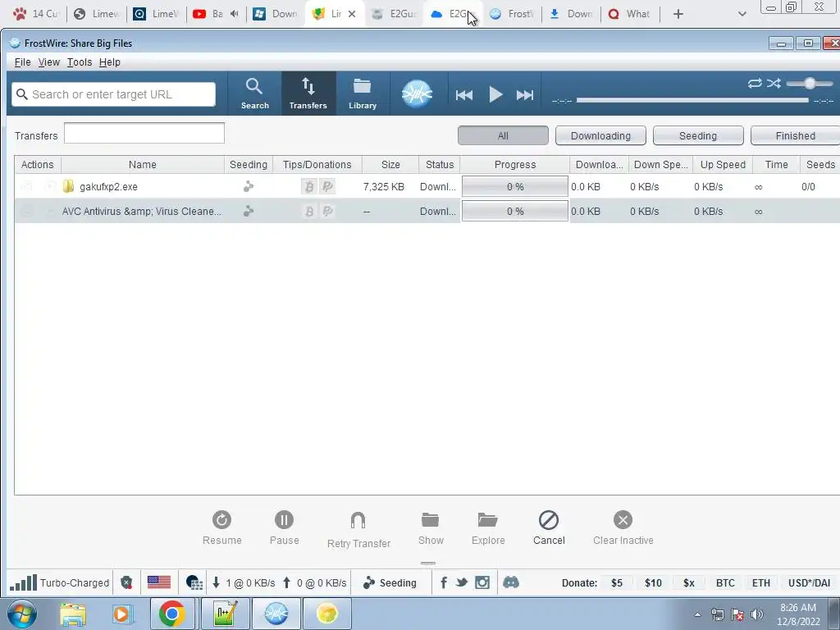Screen dimensions: 840x630
Task: Open the Tools menu
Action: (x=80, y=62)
